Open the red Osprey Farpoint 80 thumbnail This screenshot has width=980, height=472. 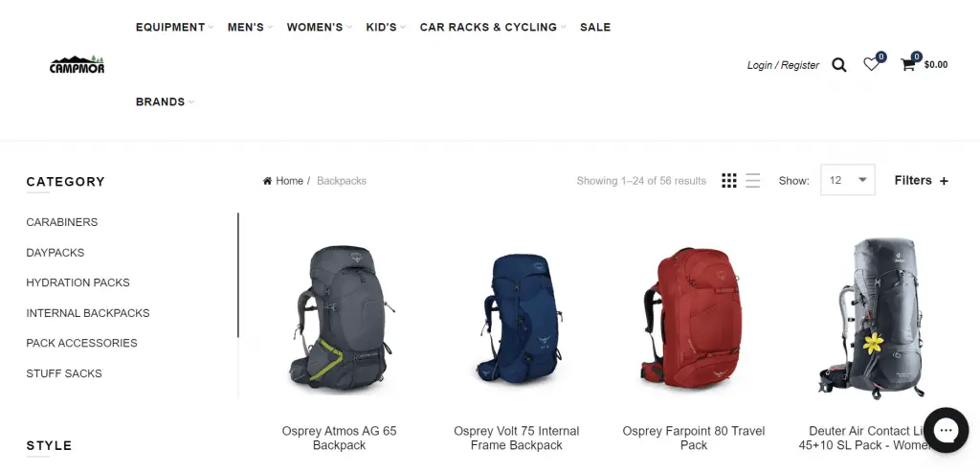point(693,318)
